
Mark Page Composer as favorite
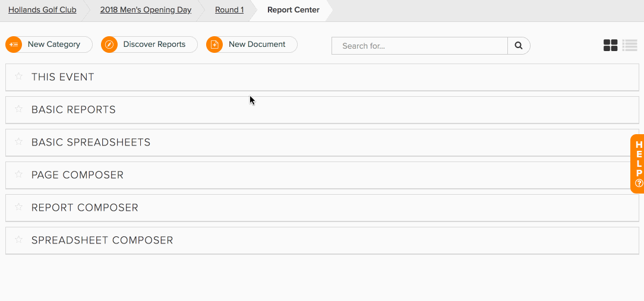pos(18,175)
